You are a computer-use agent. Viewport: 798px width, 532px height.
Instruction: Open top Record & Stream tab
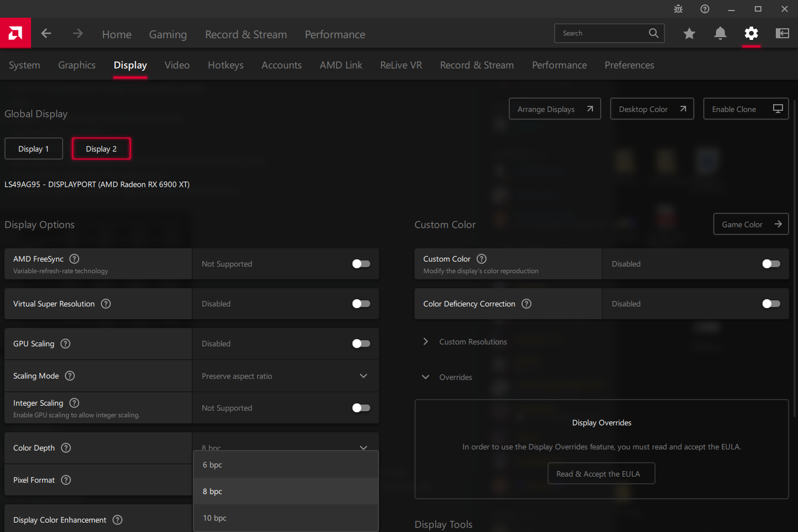(246, 34)
